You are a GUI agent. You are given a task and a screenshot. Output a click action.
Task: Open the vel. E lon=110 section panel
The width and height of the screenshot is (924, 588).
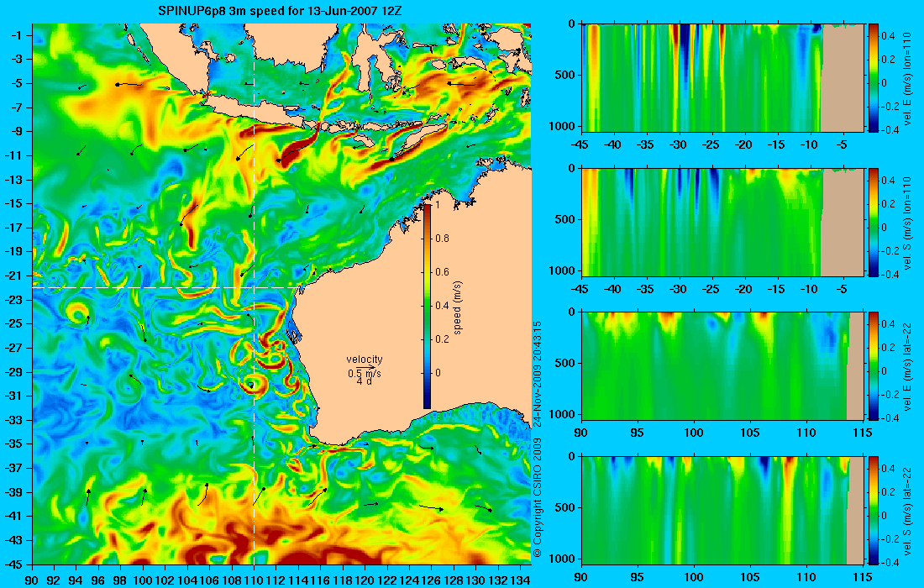click(723, 78)
